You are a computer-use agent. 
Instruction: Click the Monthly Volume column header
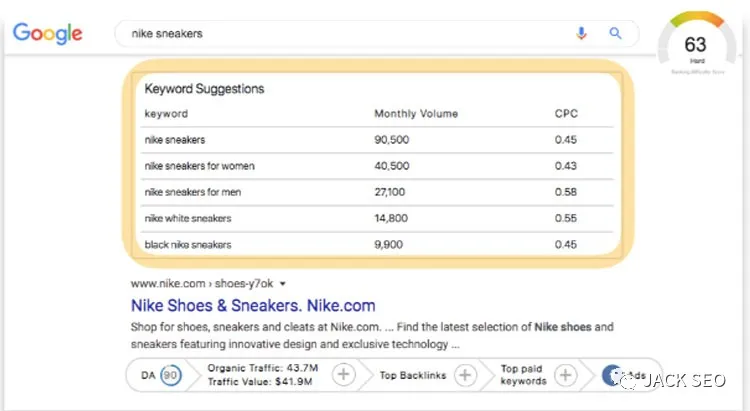[416, 114]
